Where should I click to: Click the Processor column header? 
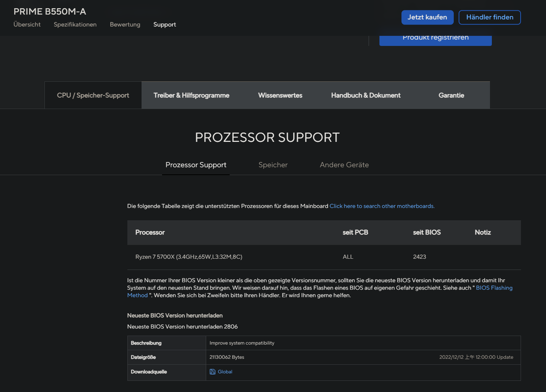[150, 232]
